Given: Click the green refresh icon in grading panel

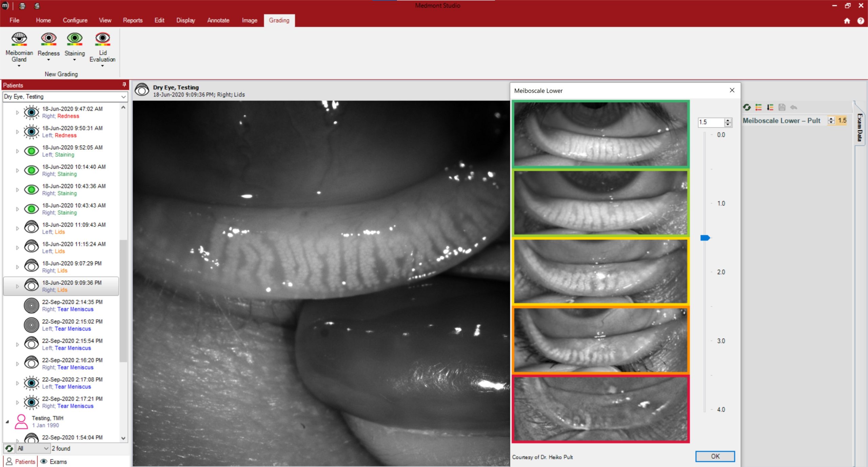Looking at the screenshot, I should [747, 107].
